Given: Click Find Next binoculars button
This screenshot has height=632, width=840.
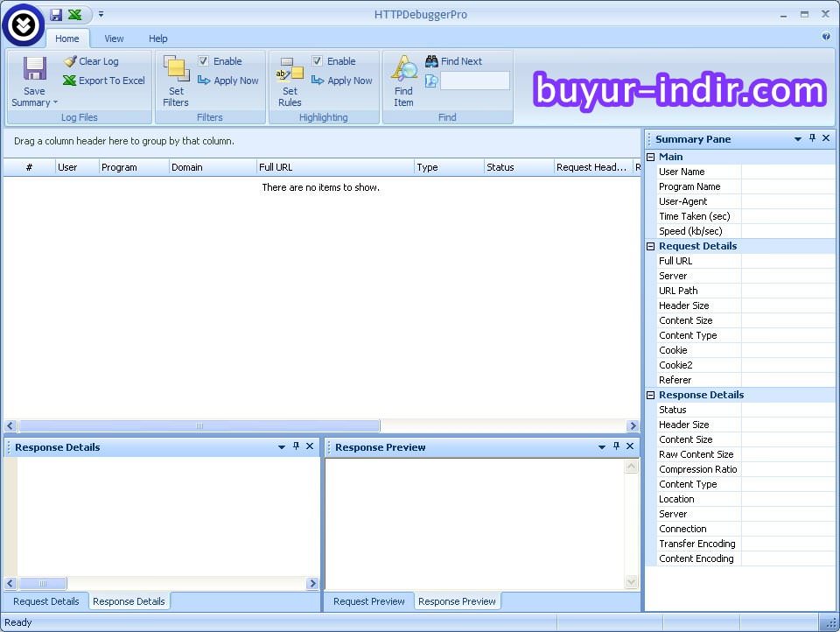Looking at the screenshot, I should click(454, 61).
